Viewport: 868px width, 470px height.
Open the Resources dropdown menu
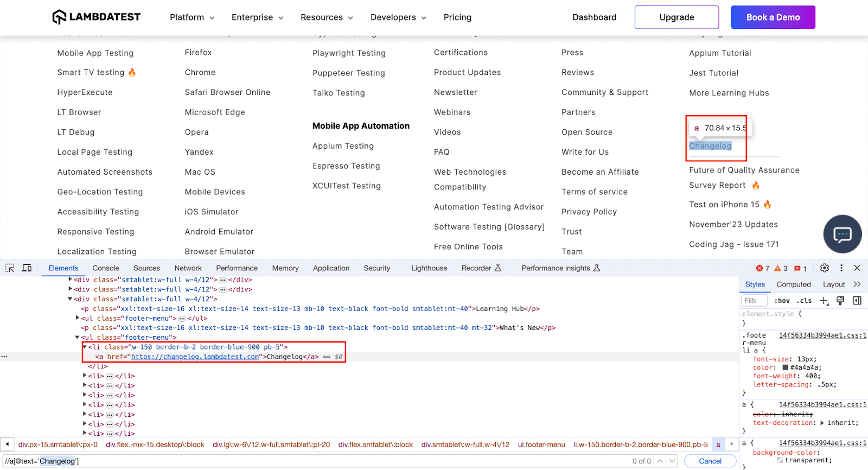[327, 17]
